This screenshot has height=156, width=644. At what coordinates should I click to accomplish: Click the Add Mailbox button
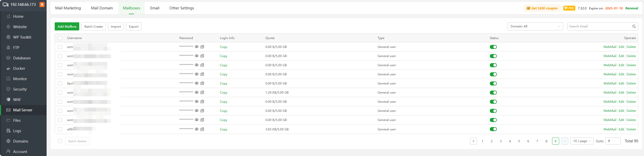coord(67,26)
